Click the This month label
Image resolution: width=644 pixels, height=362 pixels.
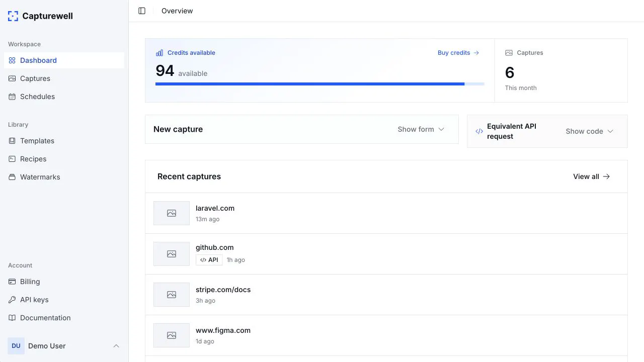point(521,88)
